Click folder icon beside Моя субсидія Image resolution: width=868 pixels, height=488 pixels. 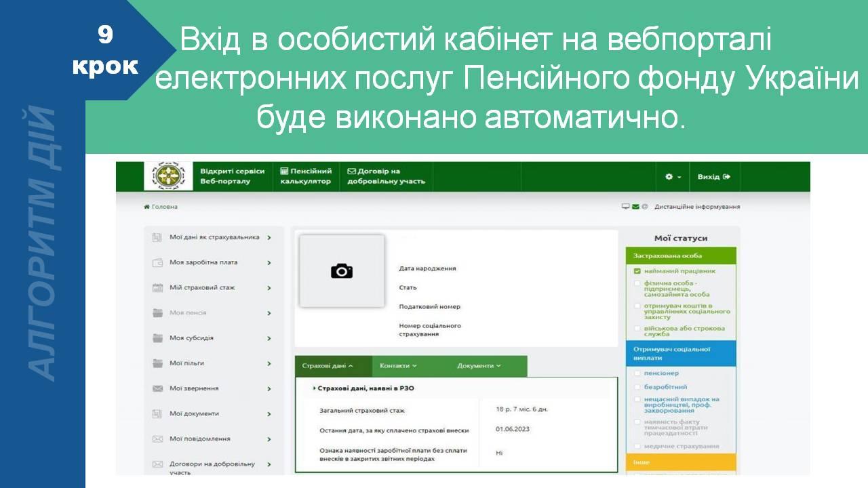(x=157, y=338)
